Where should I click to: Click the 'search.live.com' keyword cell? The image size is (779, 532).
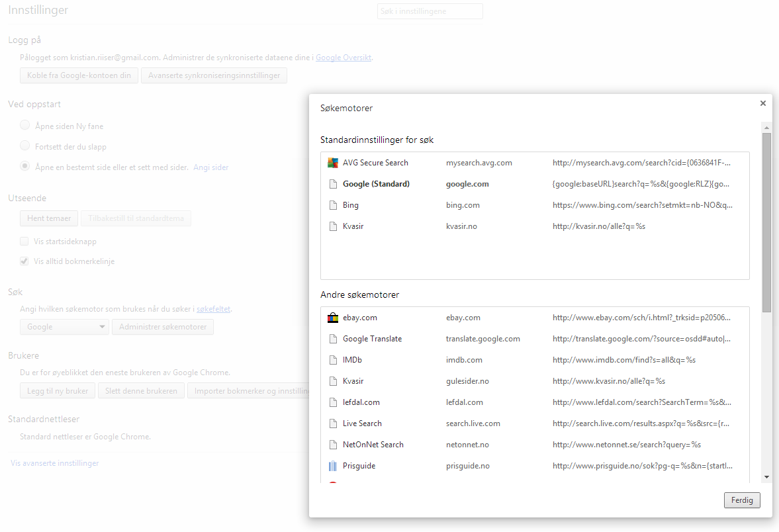point(473,423)
